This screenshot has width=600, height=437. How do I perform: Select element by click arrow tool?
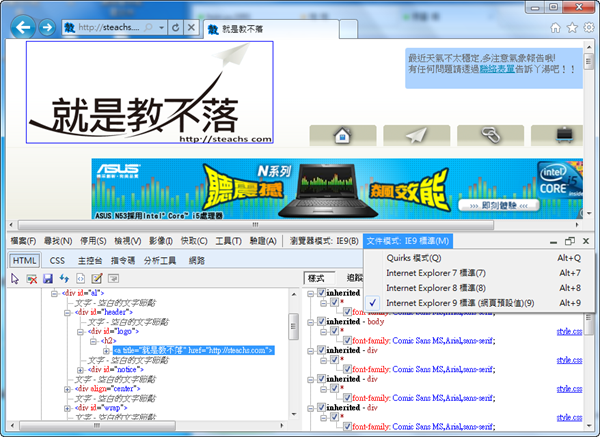point(15,279)
